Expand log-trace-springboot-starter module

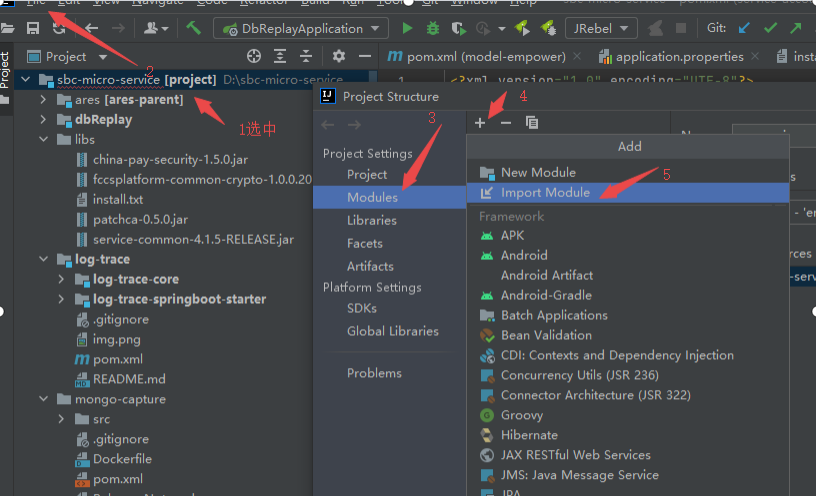pos(61,299)
